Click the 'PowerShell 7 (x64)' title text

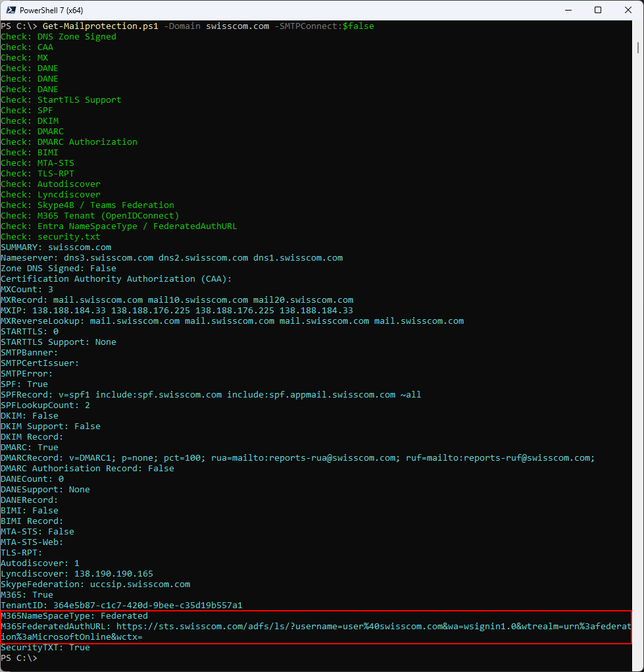click(51, 11)
